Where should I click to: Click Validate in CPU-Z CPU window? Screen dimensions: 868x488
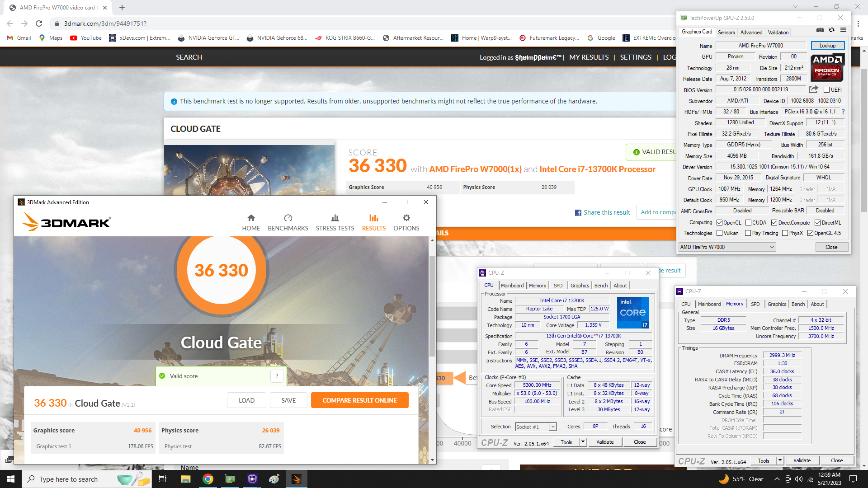[x=604, y=442]
